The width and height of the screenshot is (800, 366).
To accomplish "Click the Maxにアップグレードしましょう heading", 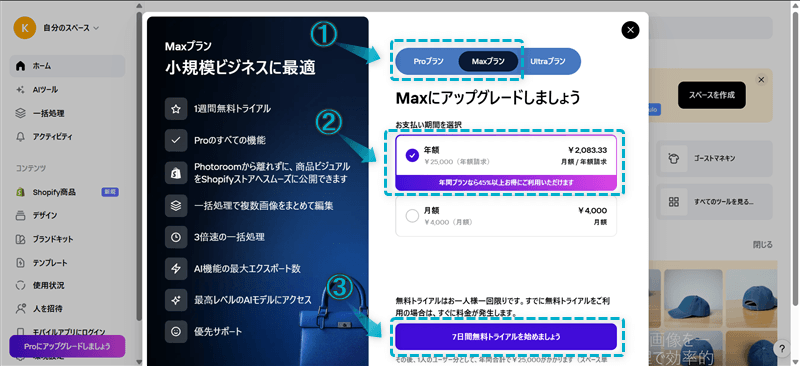I will pos(487,97).
